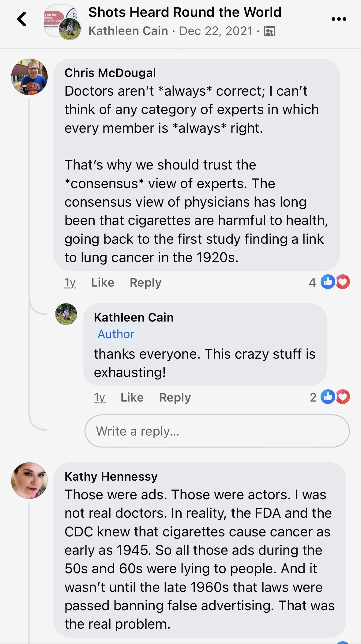
Task: View reactions on Kathleen Cain's reply
Action: point(330,397)
